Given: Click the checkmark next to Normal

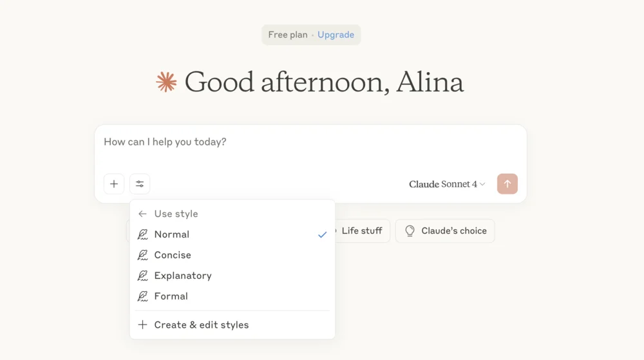Looking at the screenshot, I should [322, 234].
